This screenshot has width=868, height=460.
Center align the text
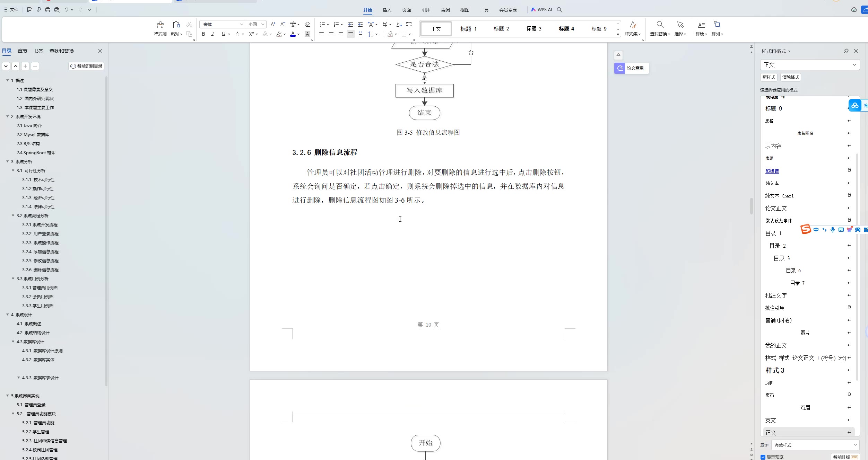point(331,34)
